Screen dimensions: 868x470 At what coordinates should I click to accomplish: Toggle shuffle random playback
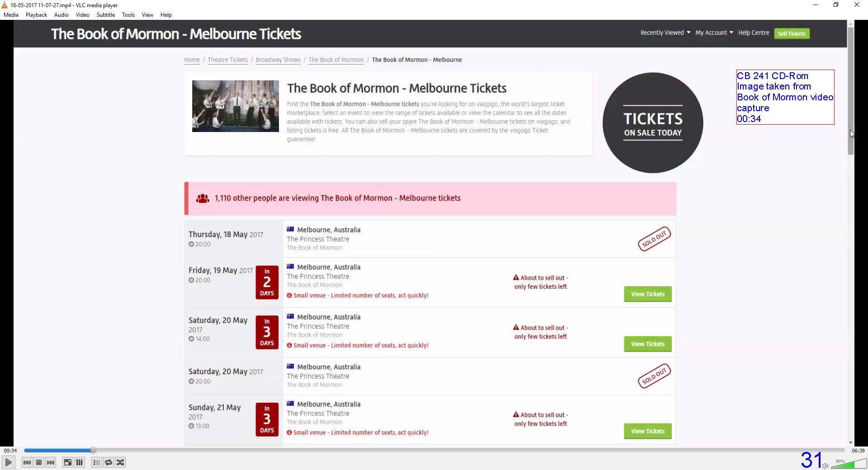[120, 462]
